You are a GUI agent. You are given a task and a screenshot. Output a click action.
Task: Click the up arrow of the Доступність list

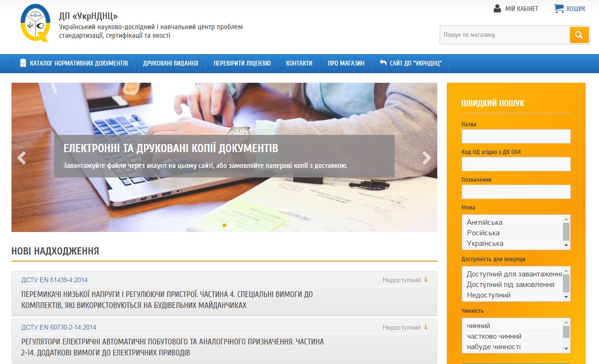click(566, 270)
